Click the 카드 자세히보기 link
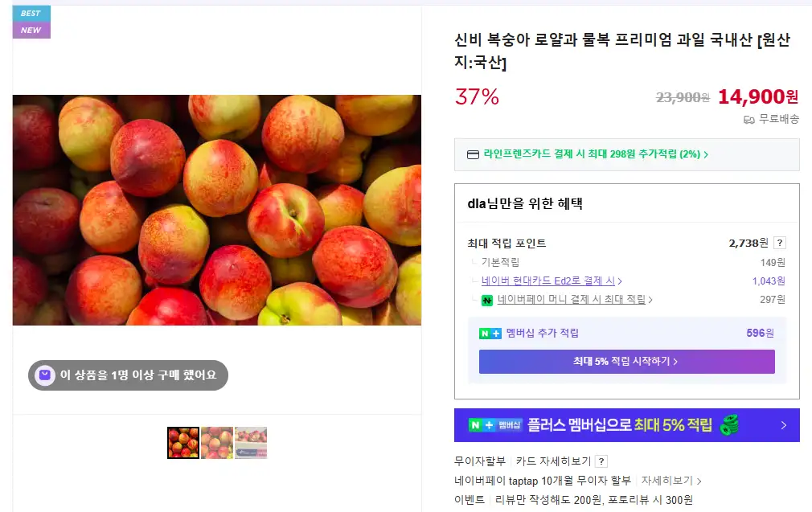The image size is (812, 512). tap(553, 461)
